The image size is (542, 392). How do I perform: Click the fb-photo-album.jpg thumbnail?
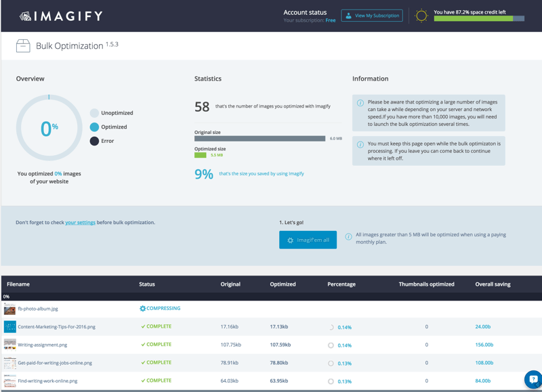click(x=9, y=309)
